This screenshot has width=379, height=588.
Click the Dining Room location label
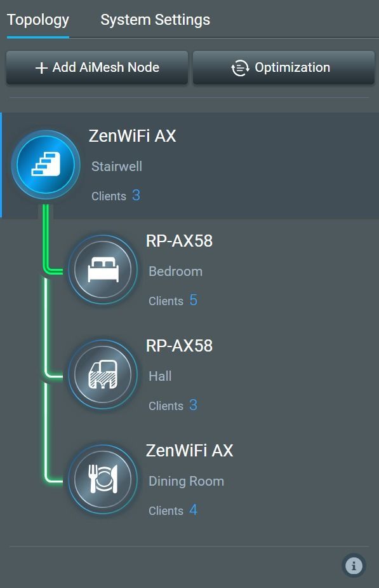click(x=186, y=481)
